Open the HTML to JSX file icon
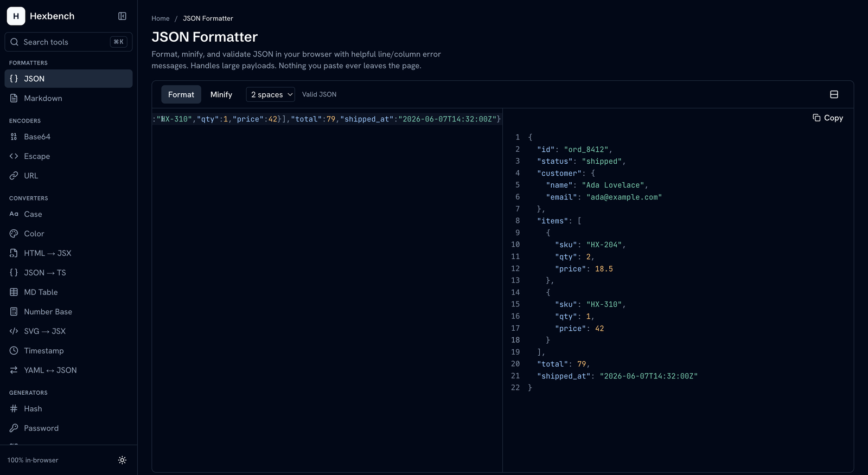Screen dimensions: 868x475 click(x=14, y=253)
